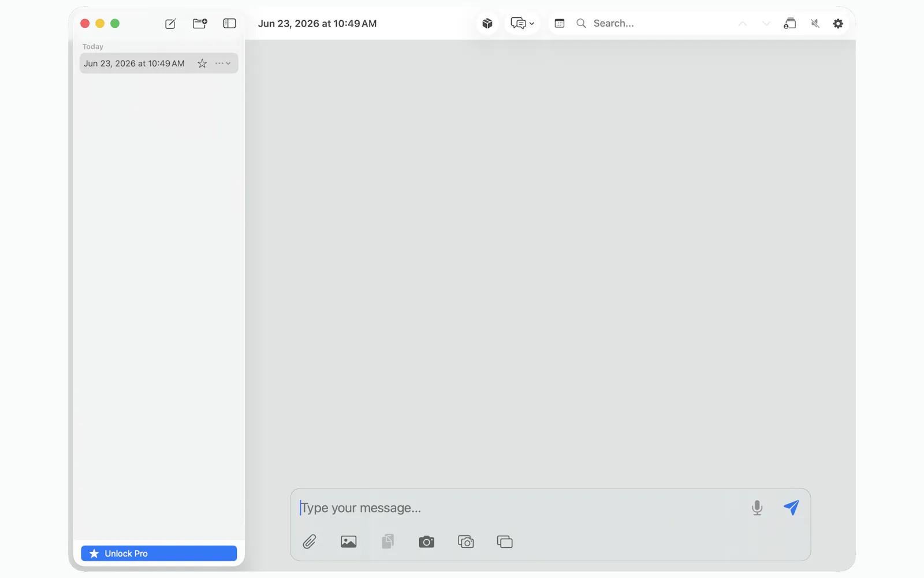Screen dimensions: 924x578
Task: Capture a window with stacked windows icon
Action: tap(505, 542)
